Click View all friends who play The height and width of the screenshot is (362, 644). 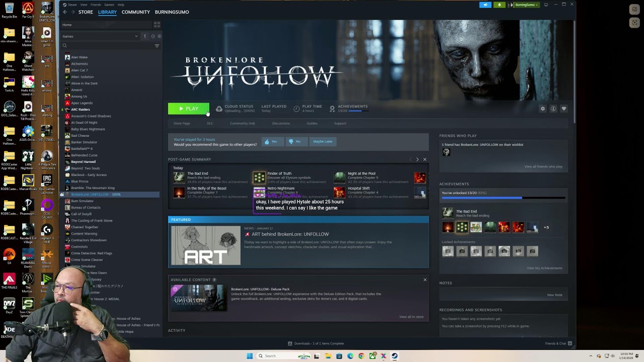pos(543,166)
